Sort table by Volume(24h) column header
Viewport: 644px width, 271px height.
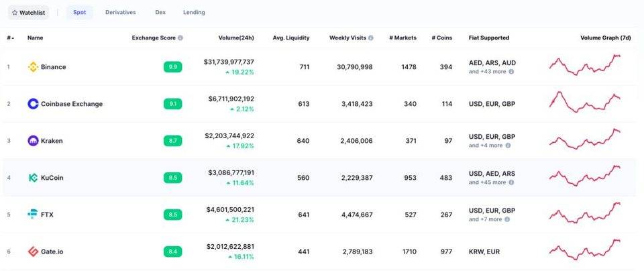(236, 38)
